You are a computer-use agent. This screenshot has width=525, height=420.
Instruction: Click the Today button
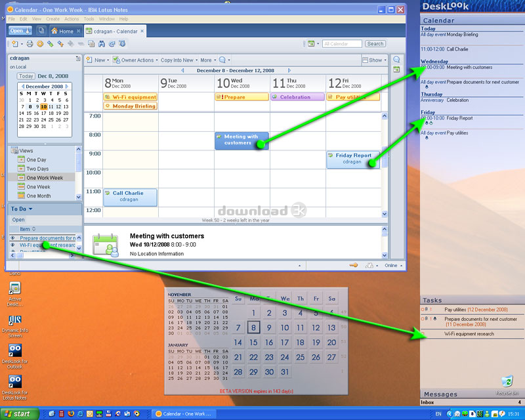point(26,76)
